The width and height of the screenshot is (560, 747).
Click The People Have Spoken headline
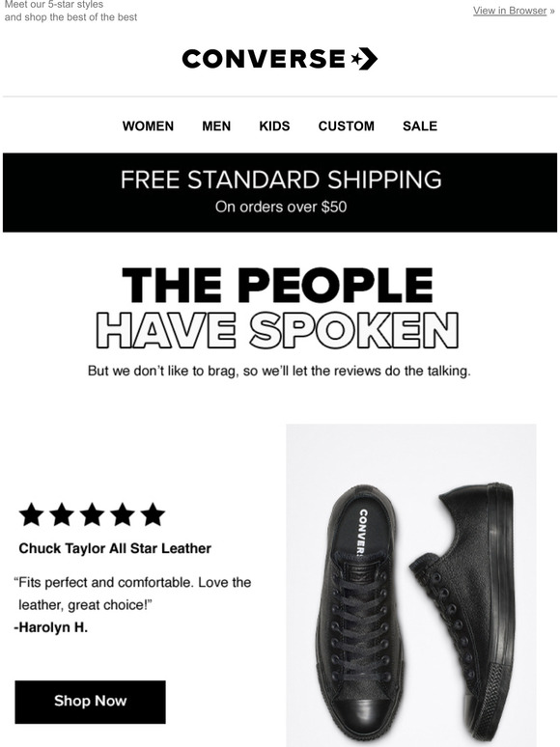point(278,307)
